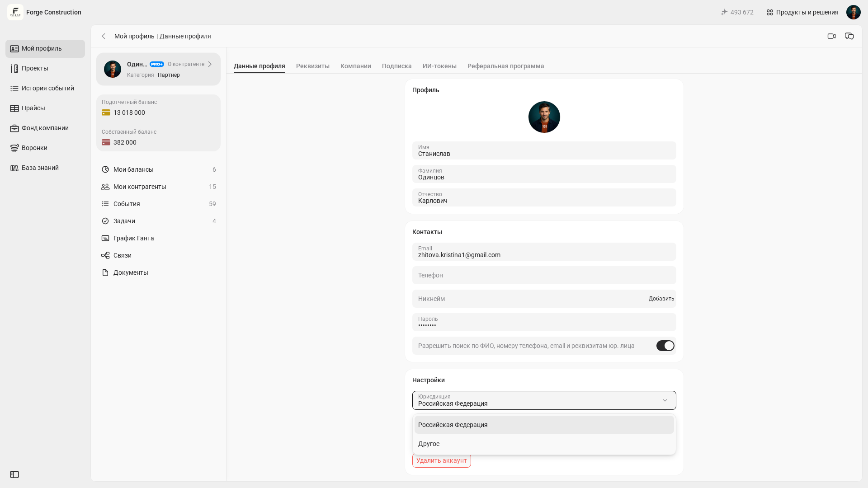Viewport: 868px width, 488px height.
Task: Select Российская Федерация option in list
Action: pos(544,425)
